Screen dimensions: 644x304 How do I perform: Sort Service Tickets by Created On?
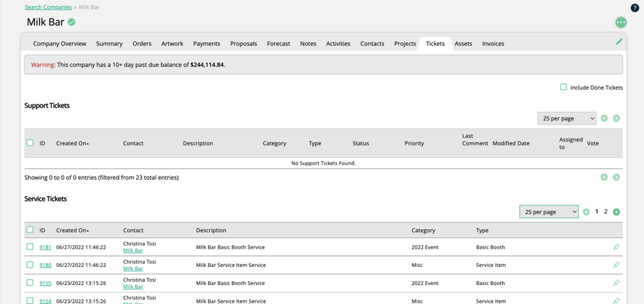click(73, 231)
